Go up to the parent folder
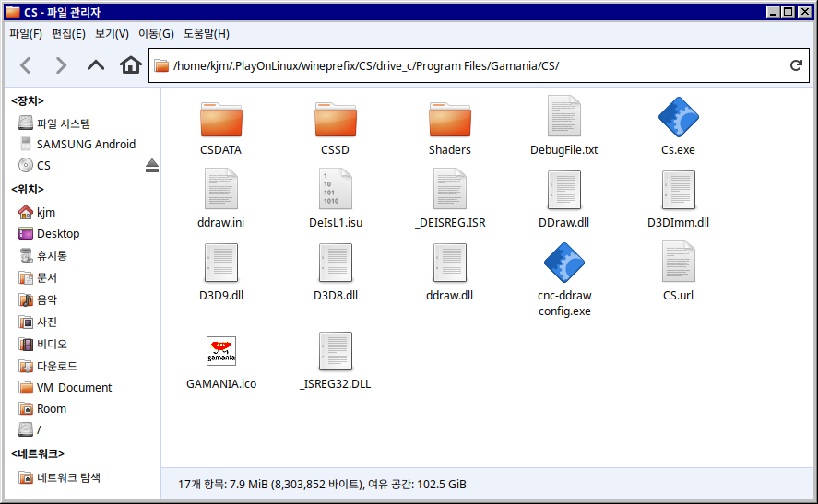The height and width of the screenshot is (504, 818). [x=96, y=65]
